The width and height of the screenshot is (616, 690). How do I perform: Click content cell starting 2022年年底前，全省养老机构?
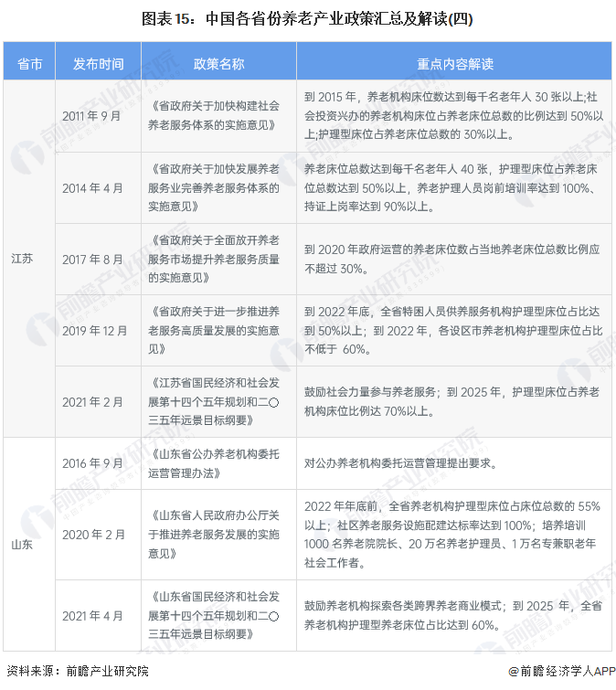pyautogui.click(x=452, y=535)
